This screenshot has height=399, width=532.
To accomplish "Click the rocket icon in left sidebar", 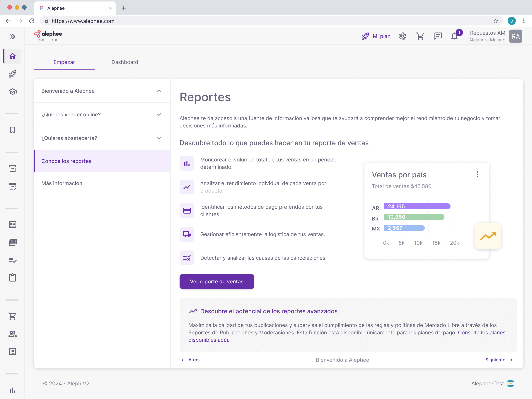I will [x=13, y=74].
